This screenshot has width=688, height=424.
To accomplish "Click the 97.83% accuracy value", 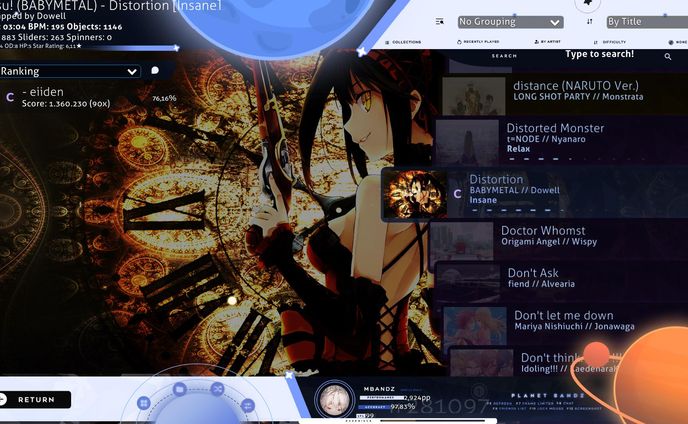I will coord(403,407).
